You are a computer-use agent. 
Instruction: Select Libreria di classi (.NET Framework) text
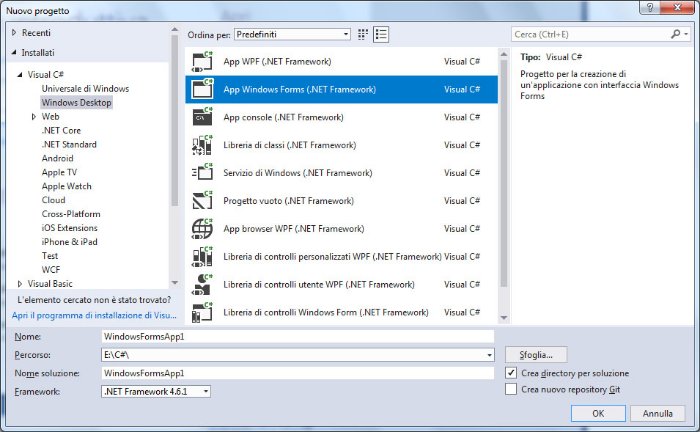coord(290,145)
